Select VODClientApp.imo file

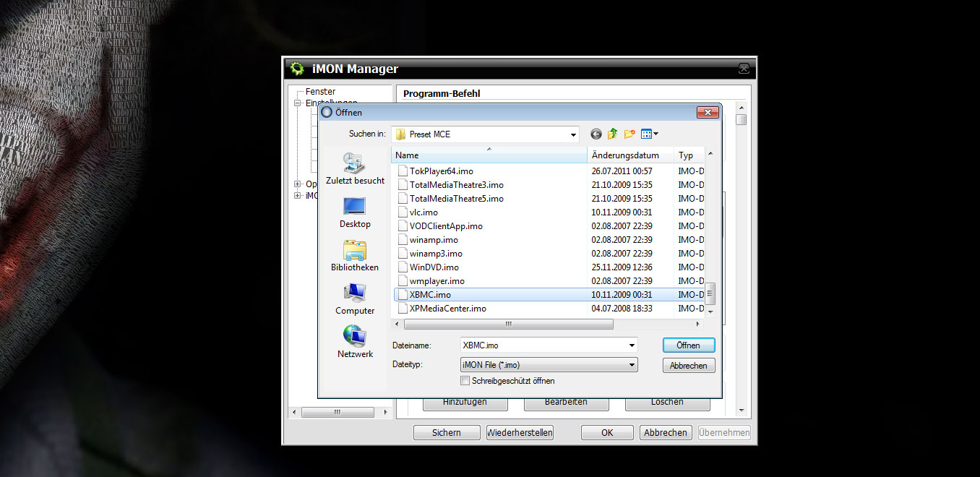point(446,226)
